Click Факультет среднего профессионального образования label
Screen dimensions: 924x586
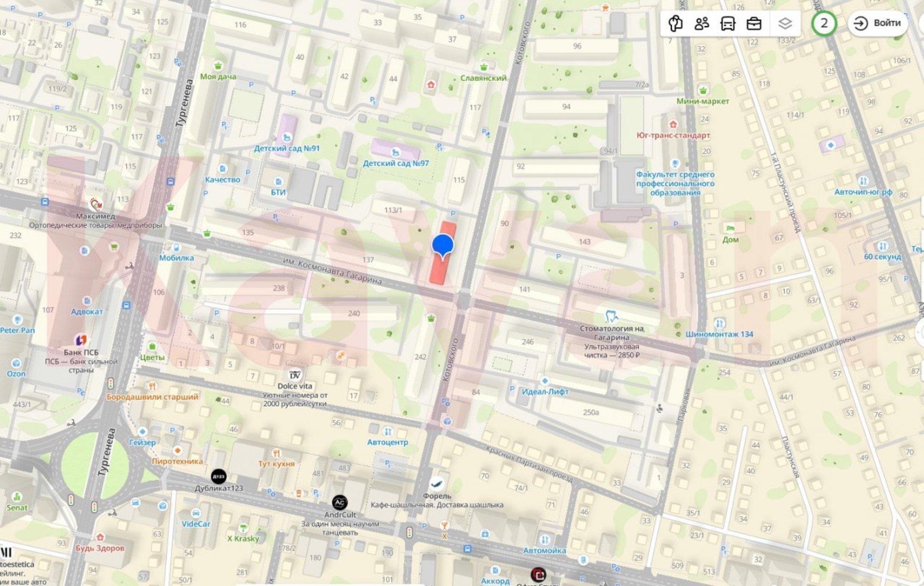coord(675,183)
